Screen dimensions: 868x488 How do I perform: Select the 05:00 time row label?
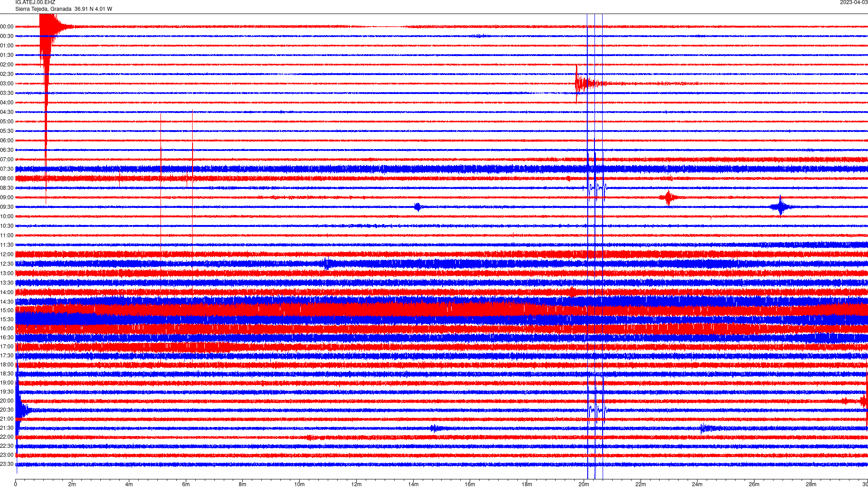[7, 122]
